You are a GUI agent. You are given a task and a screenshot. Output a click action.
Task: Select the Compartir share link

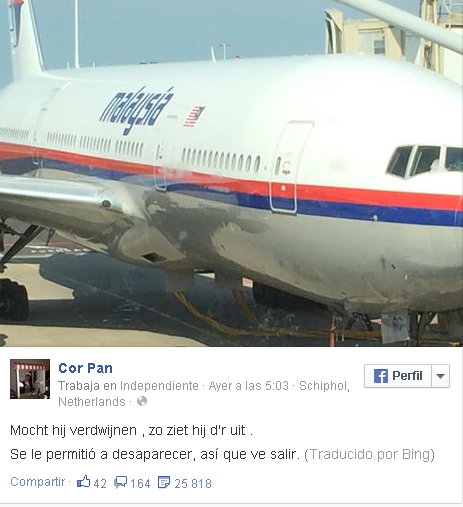[x=38, y=482]
